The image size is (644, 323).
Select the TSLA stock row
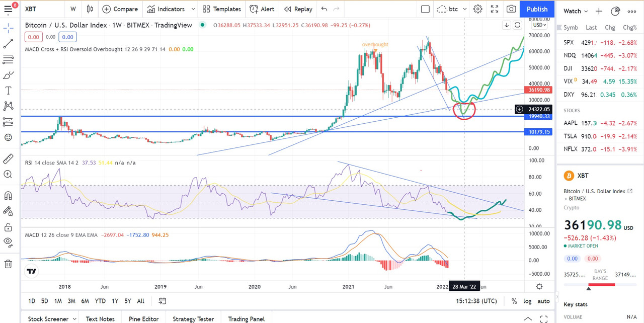[x=600, y=136]
